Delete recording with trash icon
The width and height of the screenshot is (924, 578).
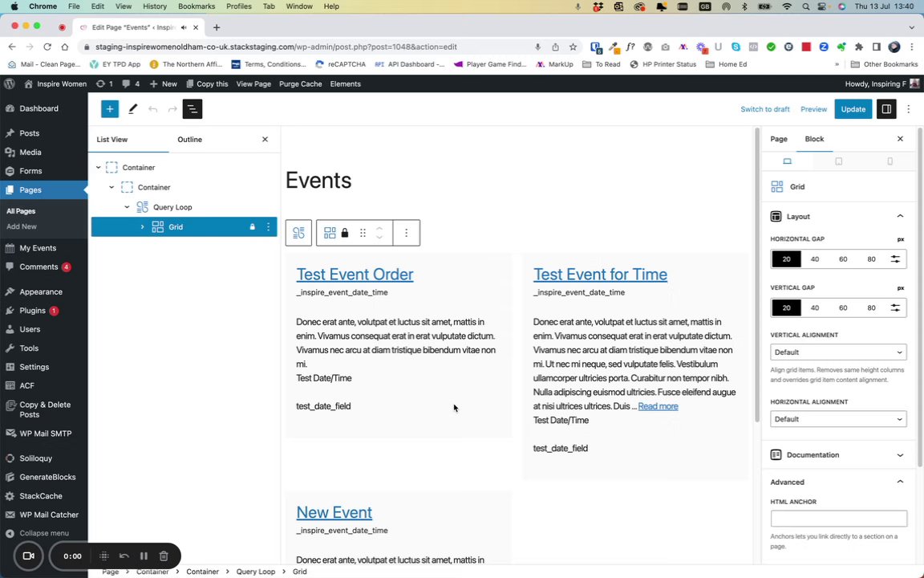164,556
